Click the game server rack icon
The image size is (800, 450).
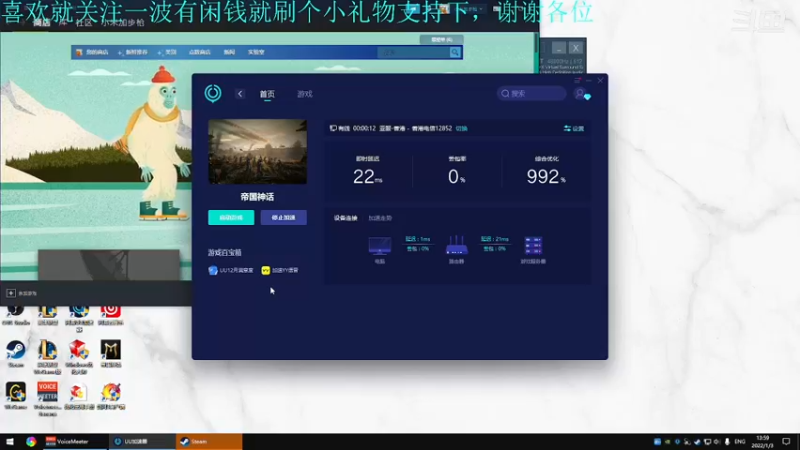pos(533,245)
